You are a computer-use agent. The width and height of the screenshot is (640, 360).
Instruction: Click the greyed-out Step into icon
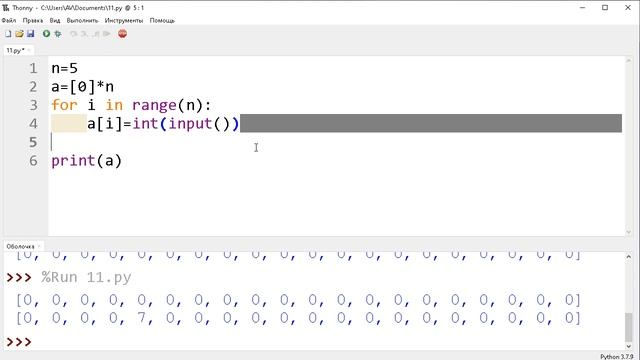[84, 34]
